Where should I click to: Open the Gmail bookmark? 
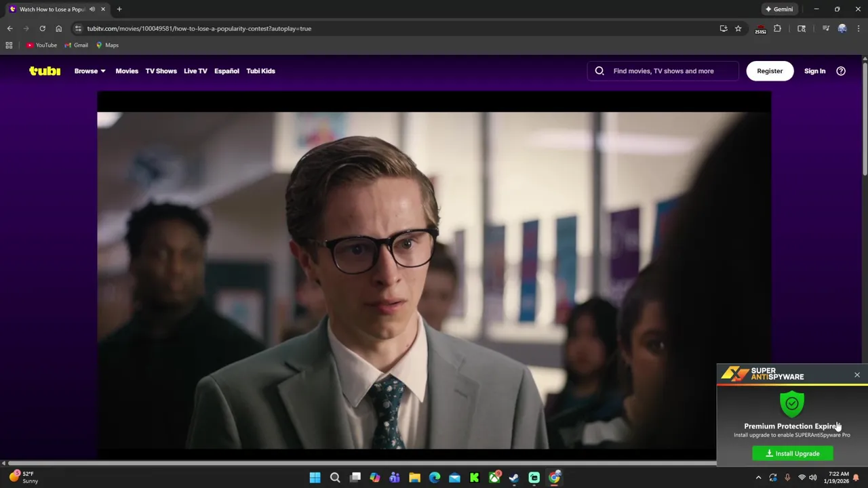(76, 45)
